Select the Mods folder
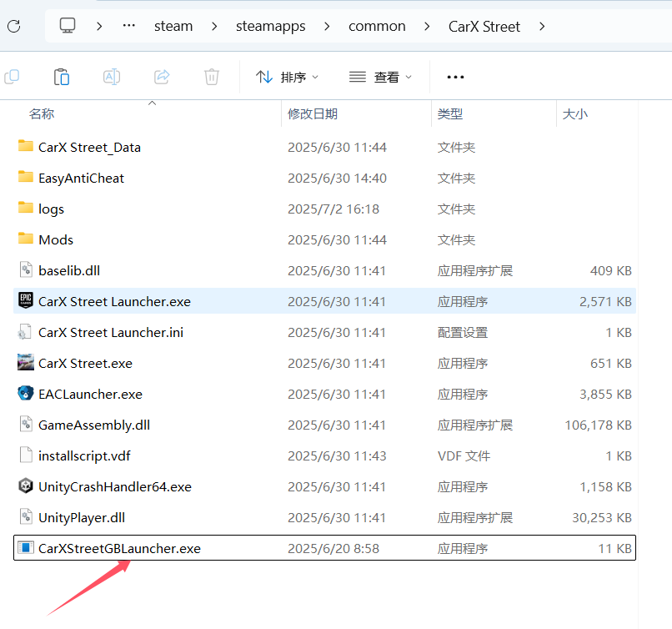Image resolution: width=672 pixels, height=629 pixels. (55, 239)
